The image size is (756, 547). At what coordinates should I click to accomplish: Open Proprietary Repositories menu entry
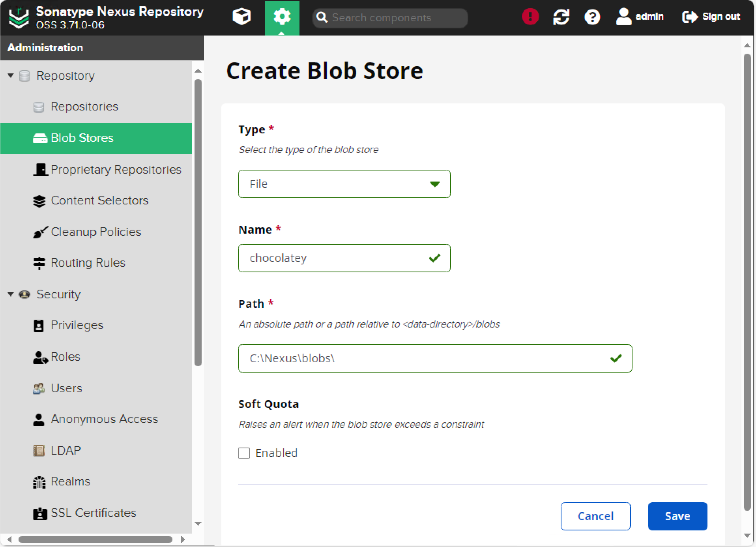pos(116,170)
